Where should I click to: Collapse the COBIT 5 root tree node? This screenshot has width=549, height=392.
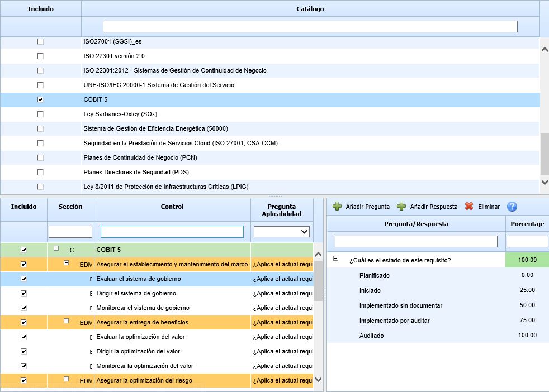click(x=56, y=249)
